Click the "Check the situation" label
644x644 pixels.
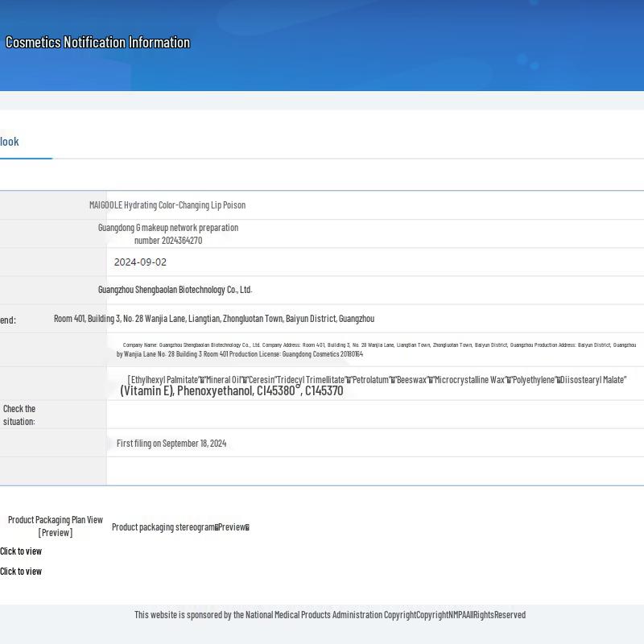click(x=19, y=415)
